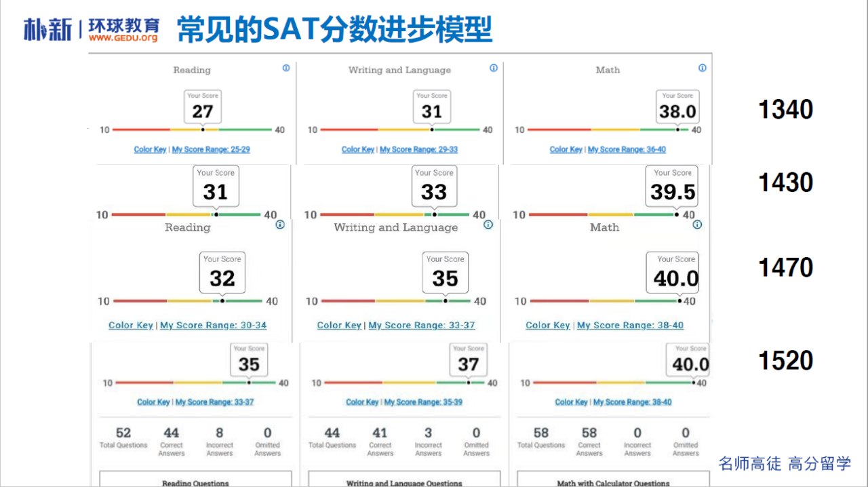Screen dimensions: 868x487
Task: Click the My Score Range: 35-39 link
Action: (423, 402)
